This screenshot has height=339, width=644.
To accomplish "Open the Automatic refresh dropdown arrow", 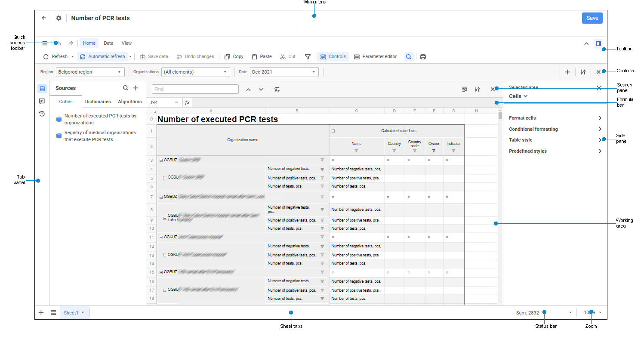I will tap(130, 56).
